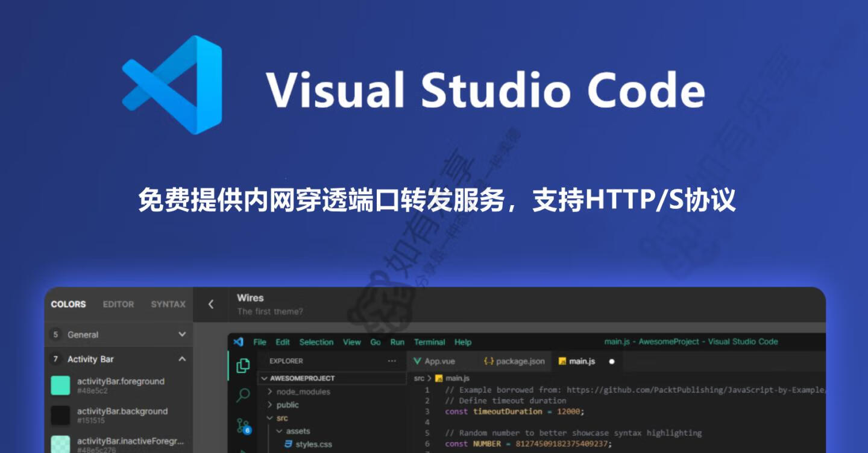Viewport: 868px width, 453px height.
Task: Click the activityBar.foreground label text
Action: pyautogui.click(x=121, y=381)
